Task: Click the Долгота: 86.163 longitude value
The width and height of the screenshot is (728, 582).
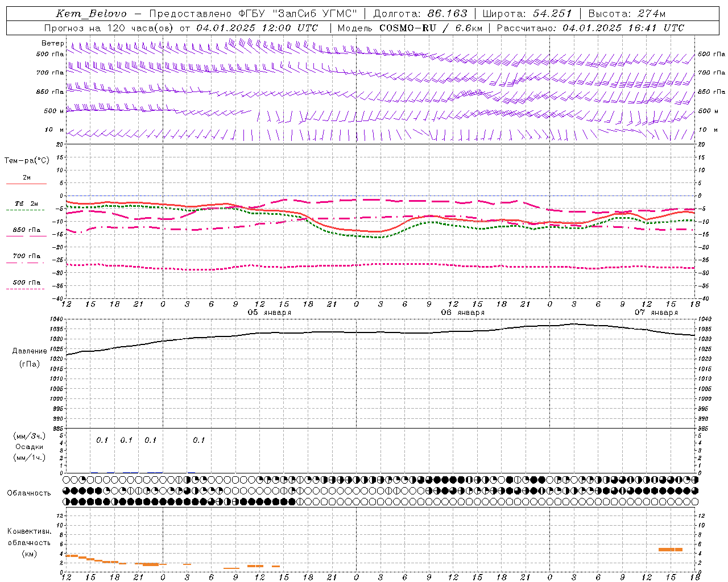Action: tap(420, 14)
